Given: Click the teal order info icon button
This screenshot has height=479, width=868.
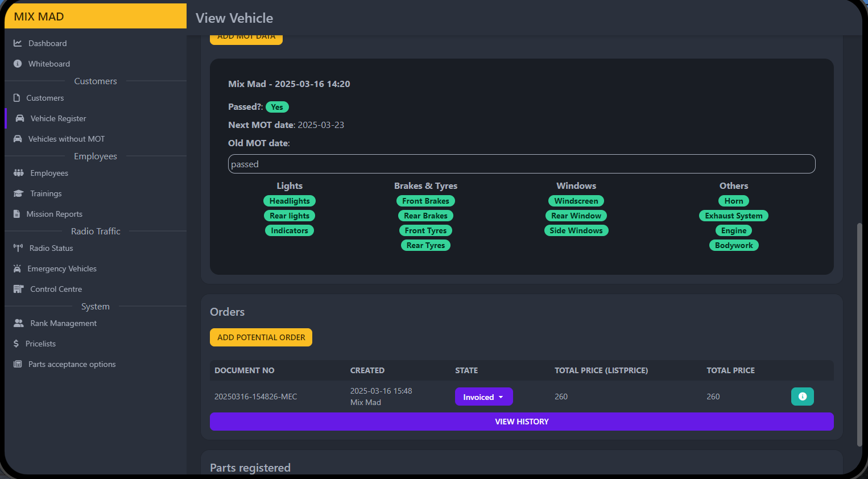Looking at the screenshot, I should click(x=802, y=397).
